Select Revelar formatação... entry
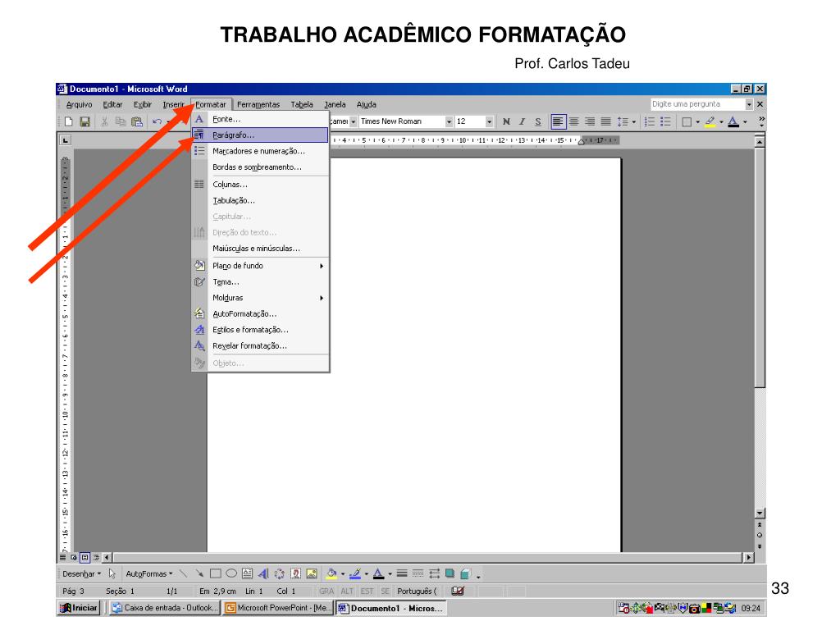840x630 pixels. tap(260, 346)
